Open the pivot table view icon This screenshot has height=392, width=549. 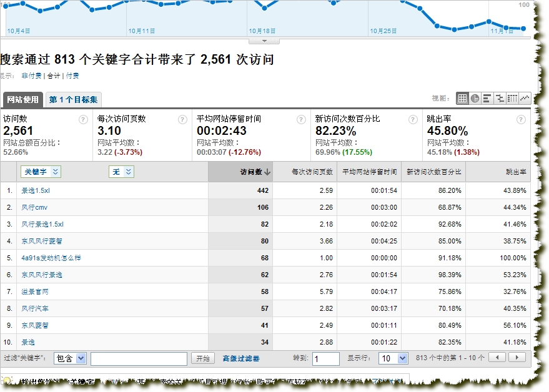click(x=512, y=99)
